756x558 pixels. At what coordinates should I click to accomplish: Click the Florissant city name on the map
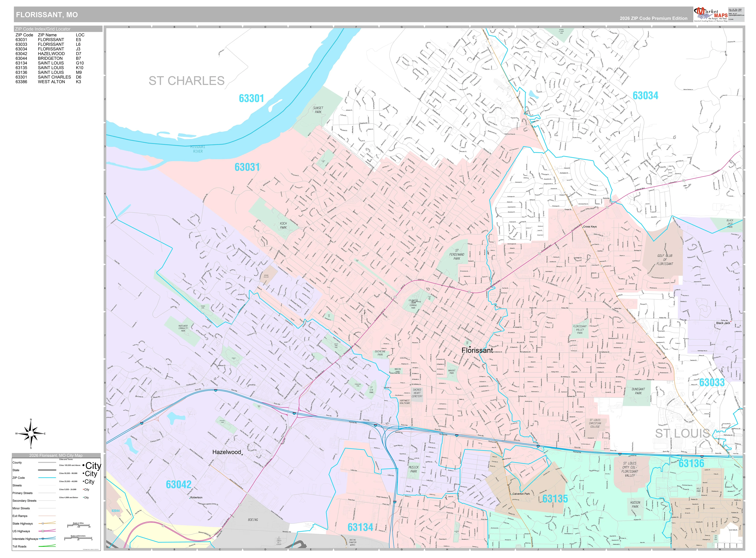point(477,351)
